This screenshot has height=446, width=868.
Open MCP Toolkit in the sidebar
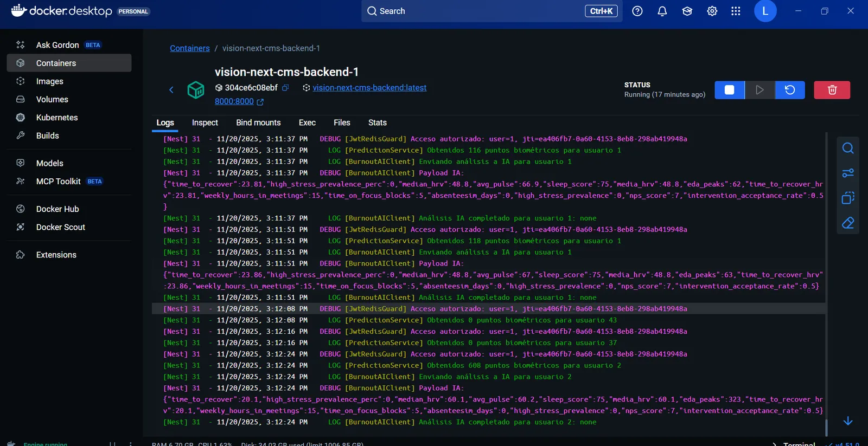pyautogui.click(x=69, y=182)
